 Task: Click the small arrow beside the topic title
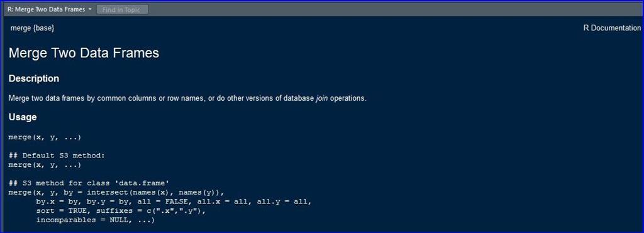90,9
